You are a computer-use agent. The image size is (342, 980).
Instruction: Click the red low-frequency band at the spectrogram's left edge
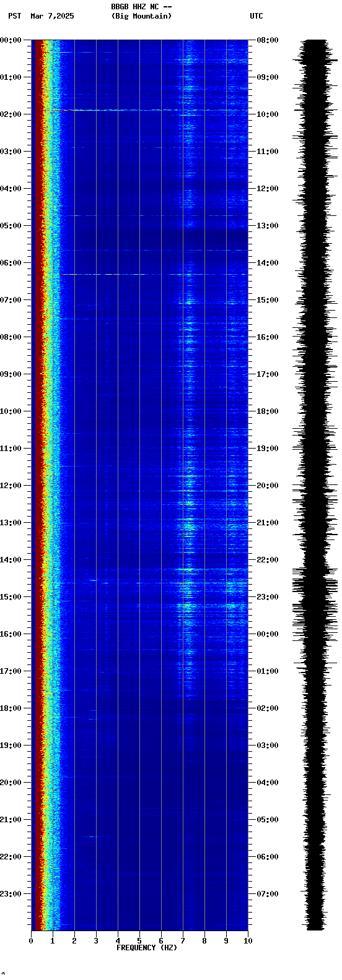38,485
